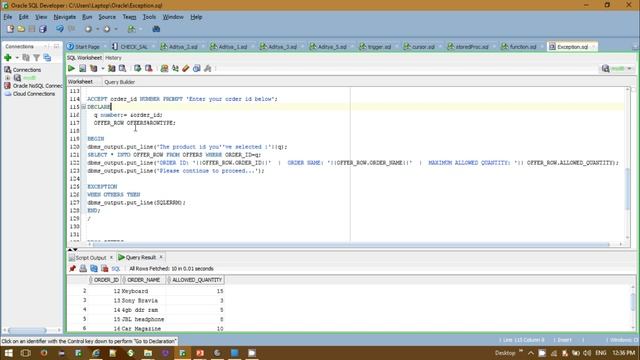Sort by the ORDER_ID column header
This screenshot has height=360, width=640.
click(x=106, y=280)
